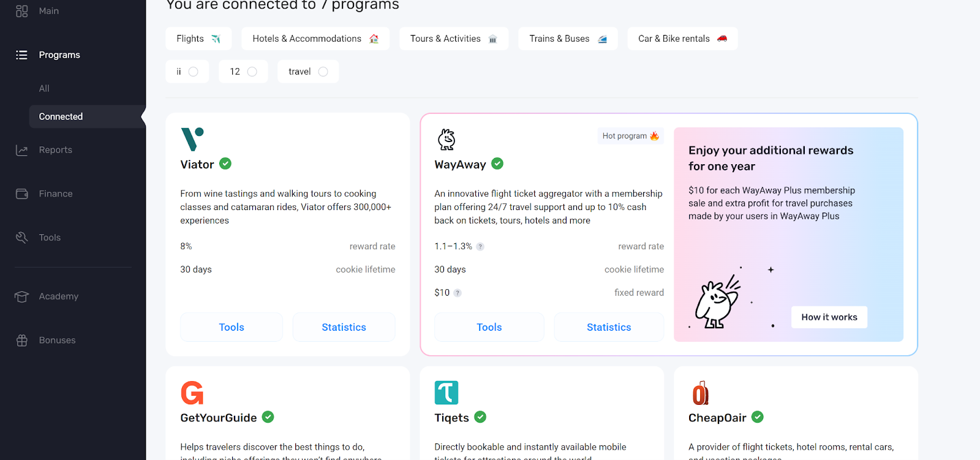Click the red car icon in rentals filter
The width and height of the screenshot is (980, 460).
coord(722,39)
